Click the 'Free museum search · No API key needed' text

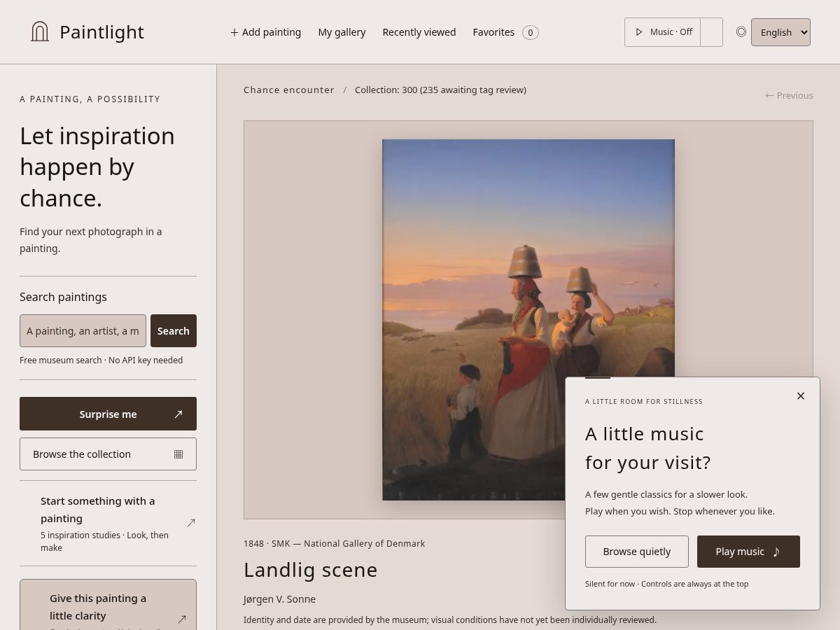[101, 360]
